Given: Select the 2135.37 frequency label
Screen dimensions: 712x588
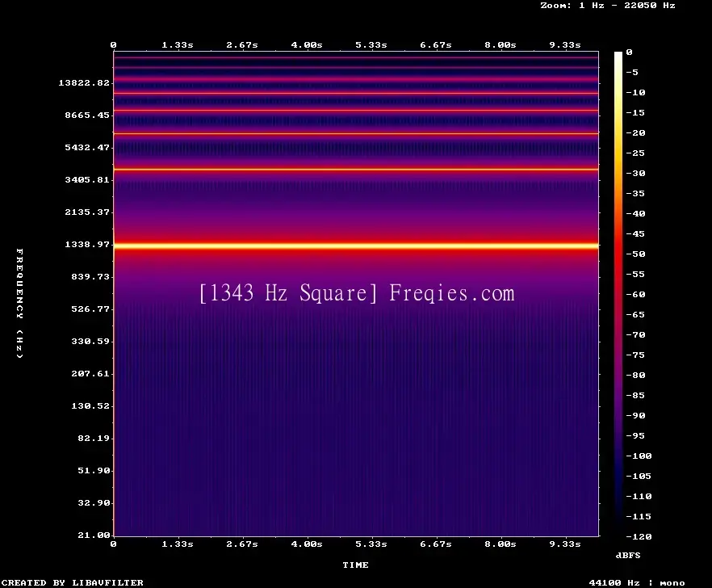Looking at the screenshot, I should coord(87,212).
